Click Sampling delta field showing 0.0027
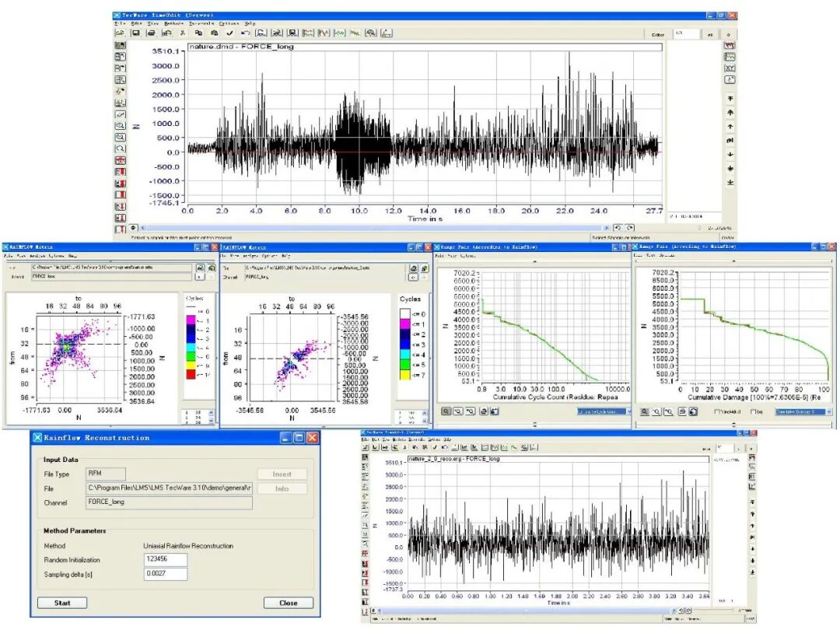This screenshot has height=630, width=840. (166, 574)
